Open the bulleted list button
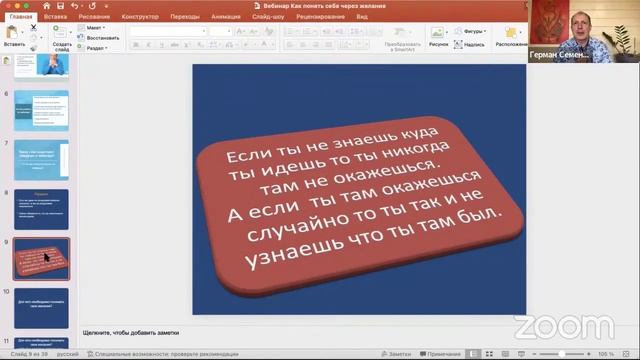Screen dimensions: 640x360 pos(291,31)
